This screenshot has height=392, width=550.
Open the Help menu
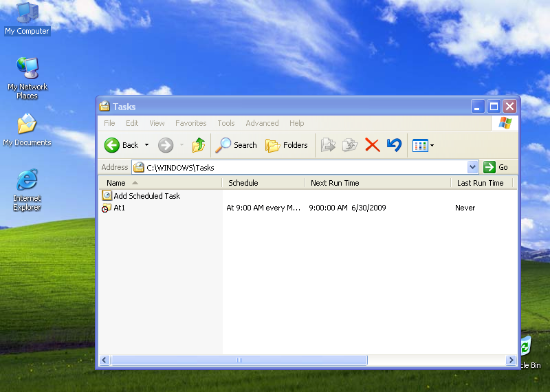(x=297, y=123)
